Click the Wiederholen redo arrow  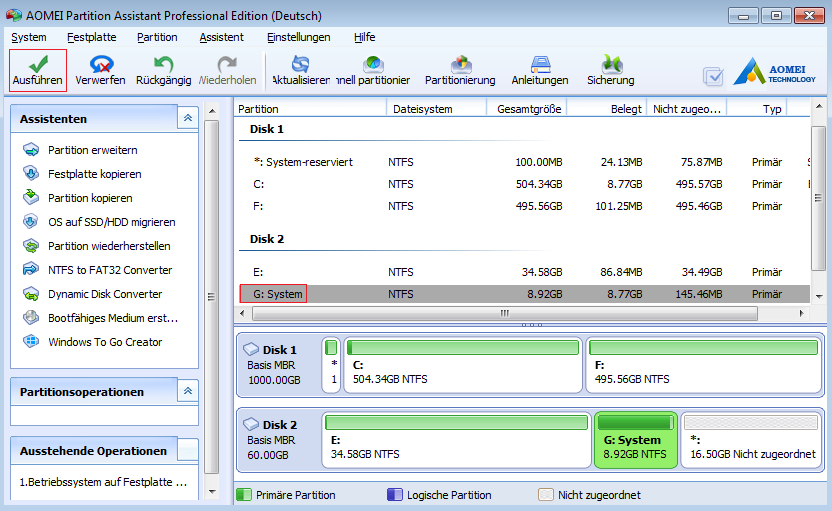(227, 64)
